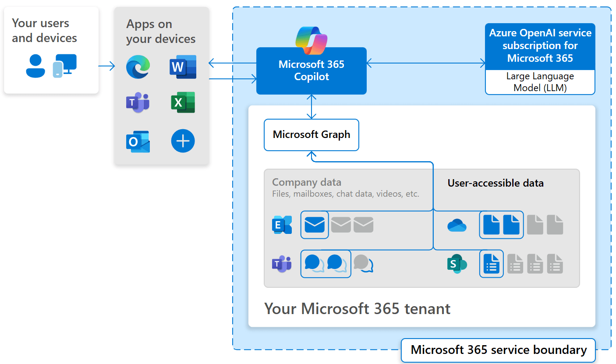
Task: Click the Microsoft 365 service boundary button
Action: pos(498,350)
